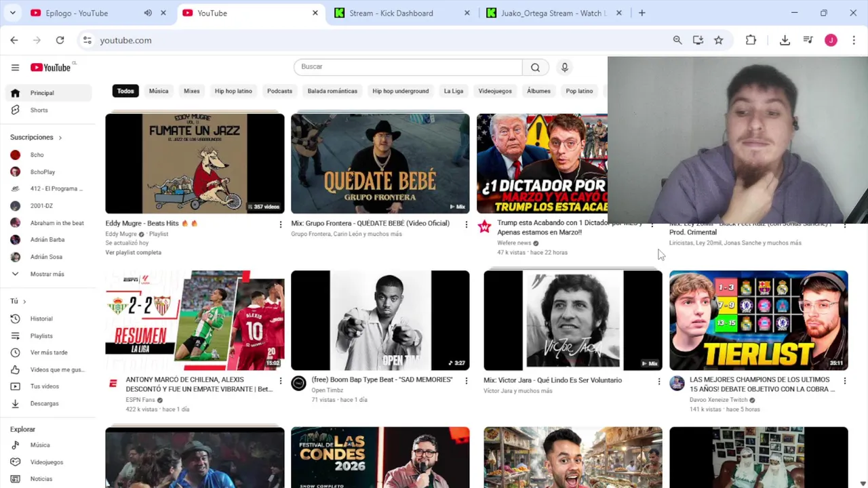Open Ver más tarde list
The height and width of the screenshot is (488, 868).
47,352
